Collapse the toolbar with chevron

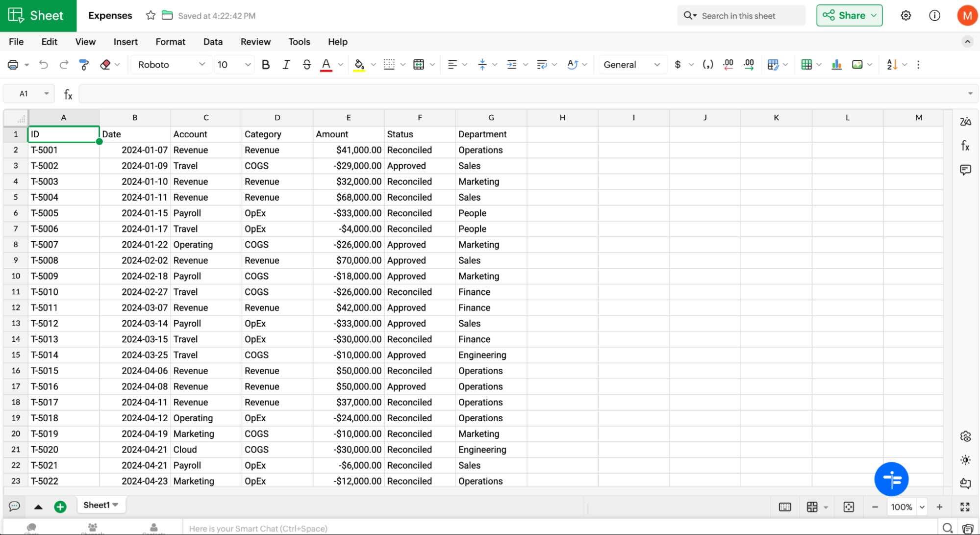tap(967, 42)
